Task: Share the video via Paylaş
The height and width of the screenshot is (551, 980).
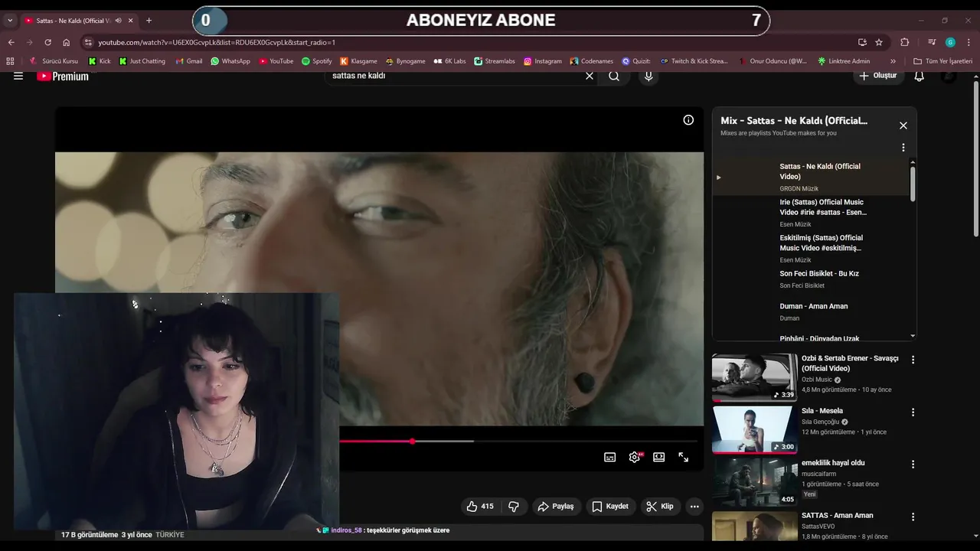Action: tap(556, 507)
